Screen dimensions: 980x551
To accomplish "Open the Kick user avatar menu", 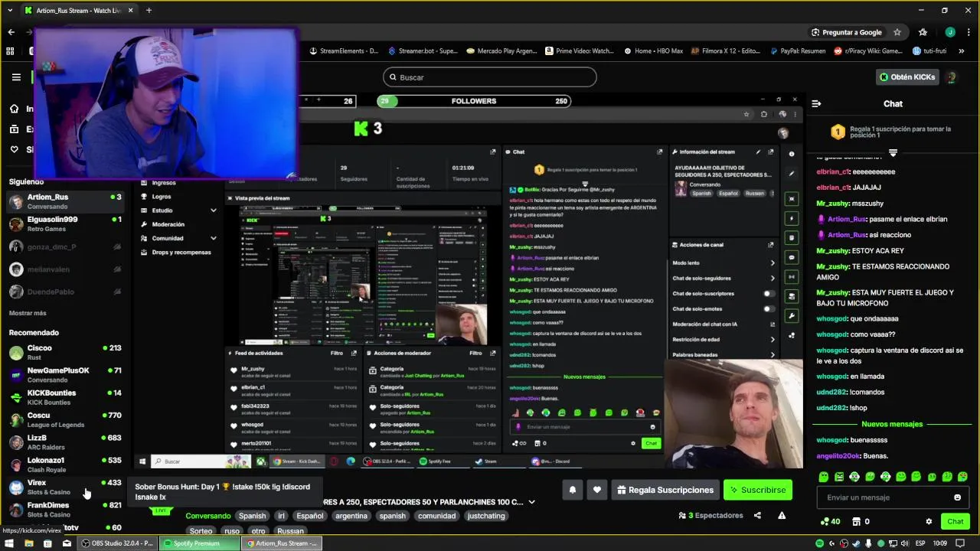I will tap(952, 77).
